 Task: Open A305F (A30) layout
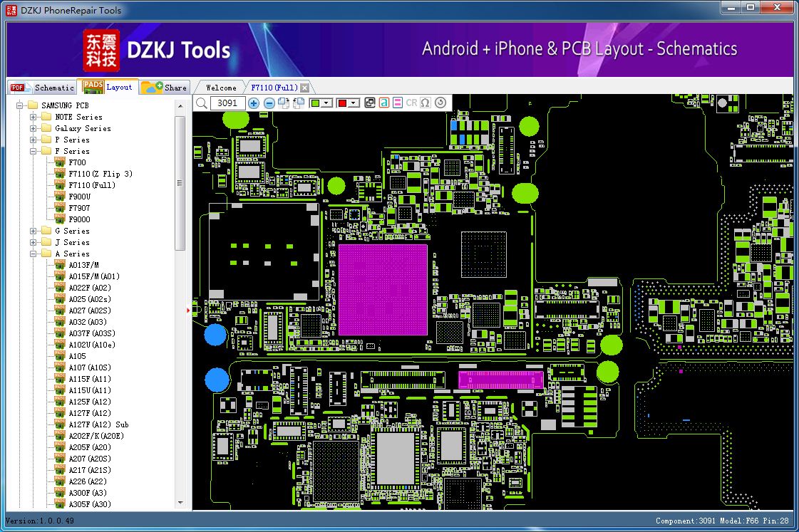(x=90, y=504)
